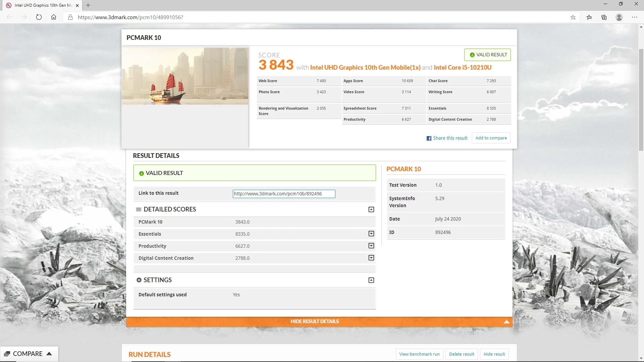The image size is (644, 362).
Task: Add page to favorites star icon
Action: pyautogui.click(x=573, y=17)
